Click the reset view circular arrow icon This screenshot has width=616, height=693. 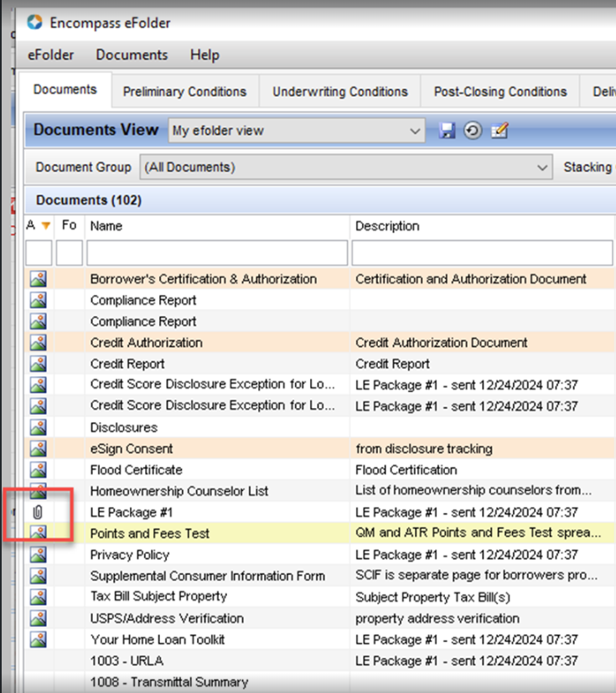(x=473, y=131)
